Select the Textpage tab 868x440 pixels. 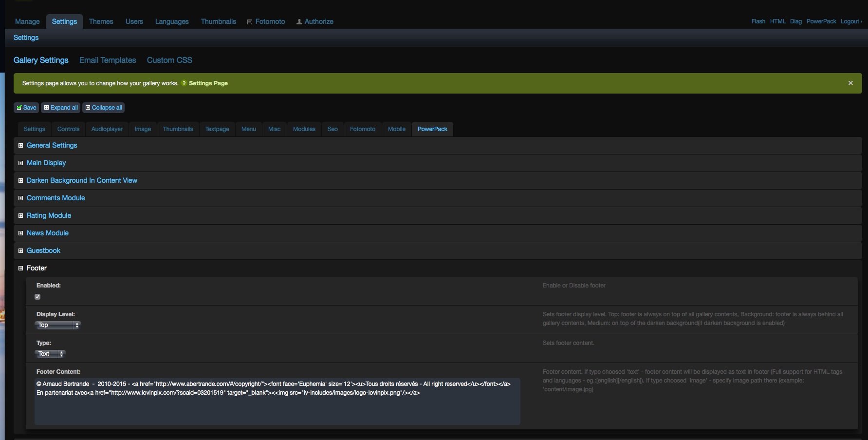[x=217, y=129]
